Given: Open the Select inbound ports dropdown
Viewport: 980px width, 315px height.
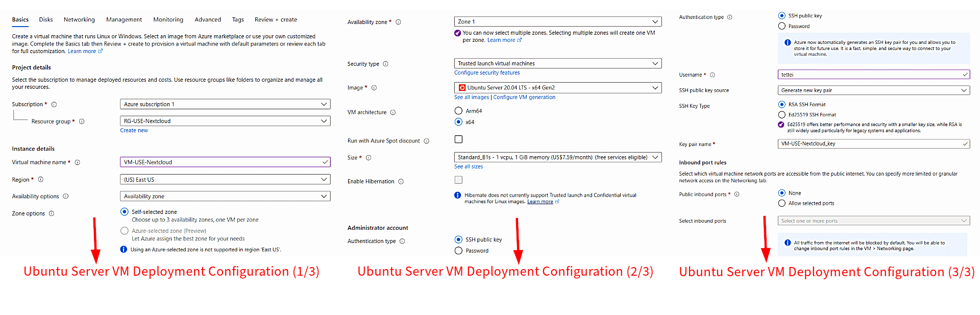Looking at the screenshot, I should (x=874, y=221).
